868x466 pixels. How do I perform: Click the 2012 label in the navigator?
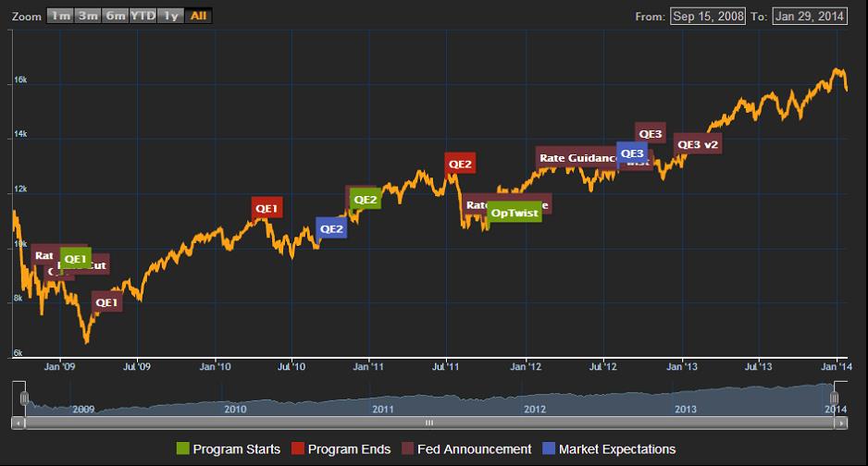pyautogui.click(x=535, y=409)
